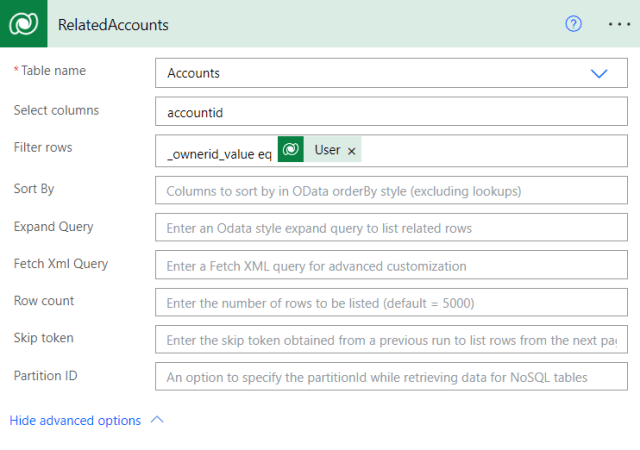
Task: Select the User dynamic content token
Action: click(327, 150)
